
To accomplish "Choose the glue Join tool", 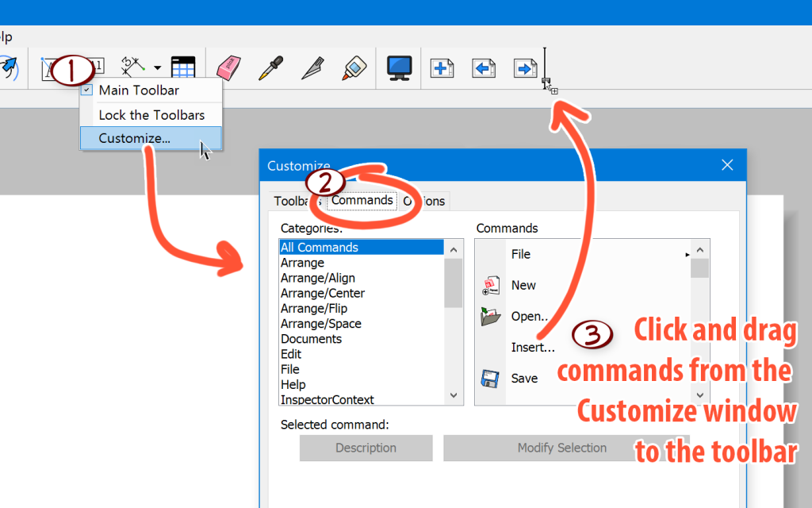I will (x=354, y=67).
